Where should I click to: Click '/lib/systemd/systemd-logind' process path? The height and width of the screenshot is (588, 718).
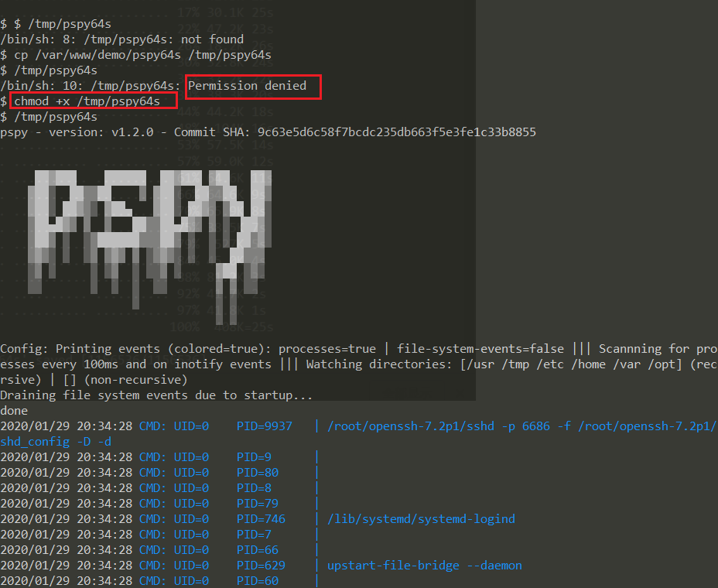point(421,519)
